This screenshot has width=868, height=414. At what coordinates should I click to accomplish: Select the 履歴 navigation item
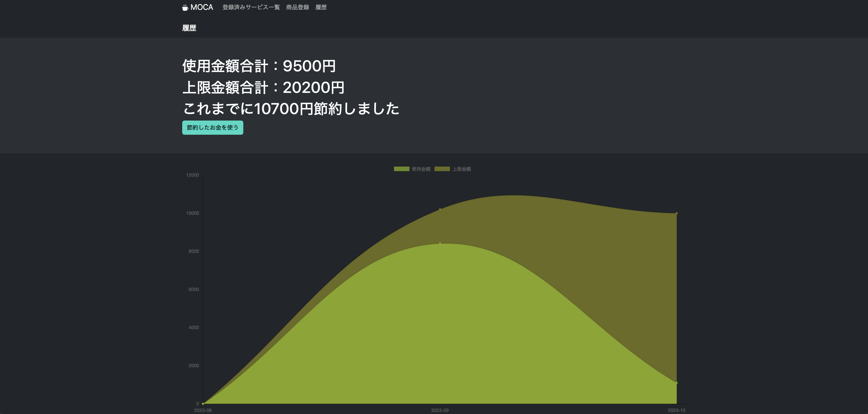coord(321,7)
